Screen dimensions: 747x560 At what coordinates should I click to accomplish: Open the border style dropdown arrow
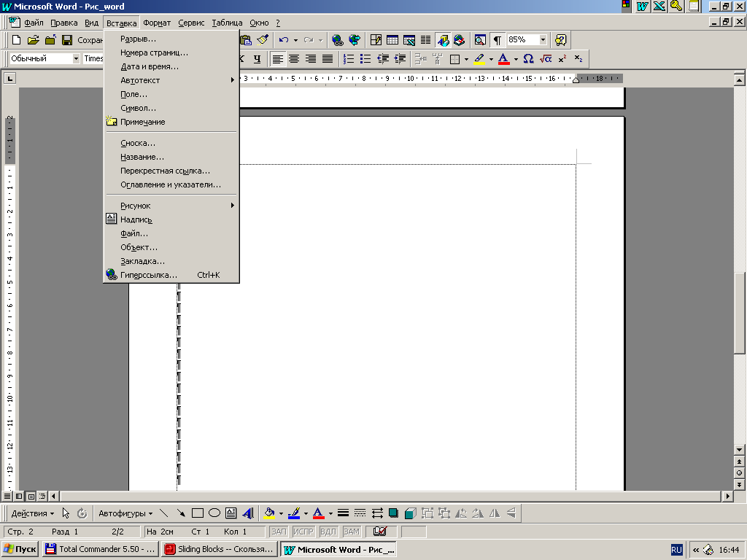click(x=466, y=58)
